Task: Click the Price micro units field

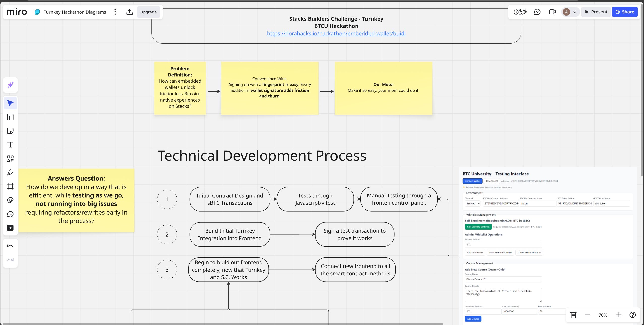Action: tap(519, 311)
